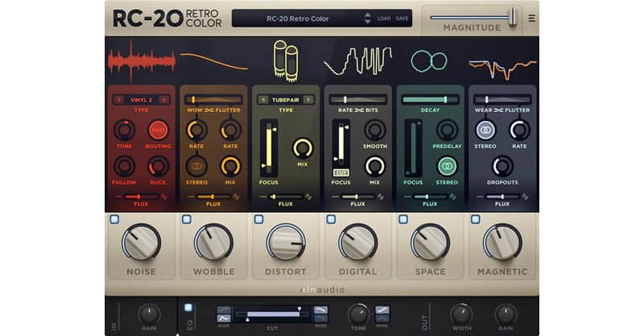Toggle the Wobble module enable checkbox
644x336 pixels.
tap(187, 219)
